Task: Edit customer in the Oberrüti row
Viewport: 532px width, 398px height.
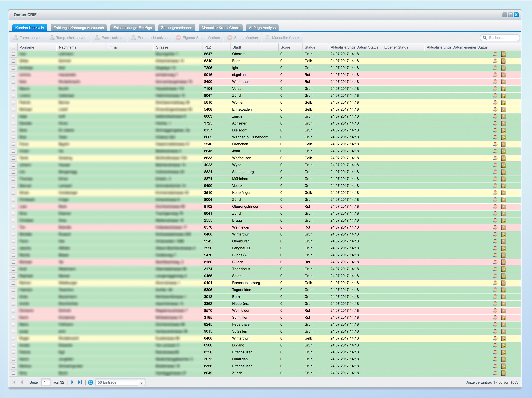Action: [x=495, y=54]
